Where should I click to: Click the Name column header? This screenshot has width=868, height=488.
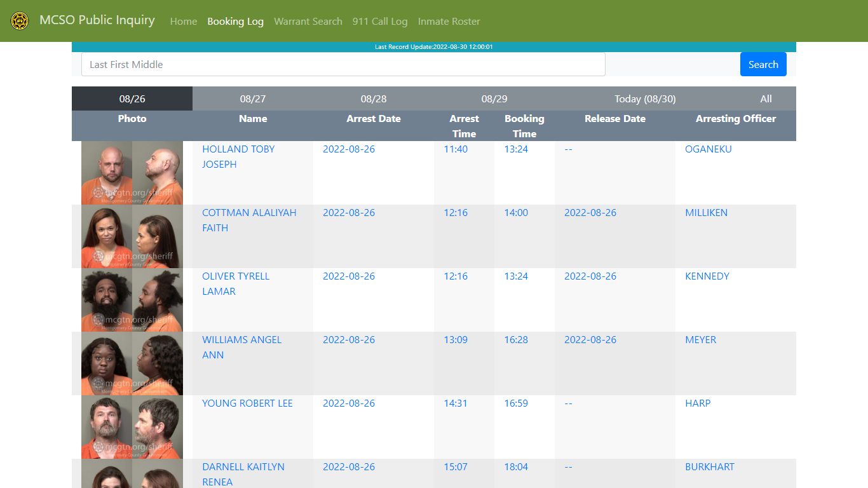[253, 118]
